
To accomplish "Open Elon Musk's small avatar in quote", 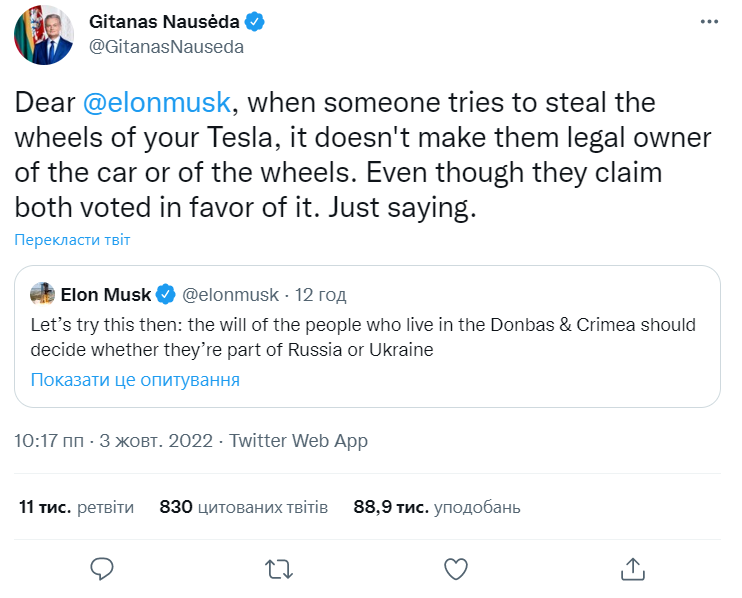I will [x=42, y=294].
